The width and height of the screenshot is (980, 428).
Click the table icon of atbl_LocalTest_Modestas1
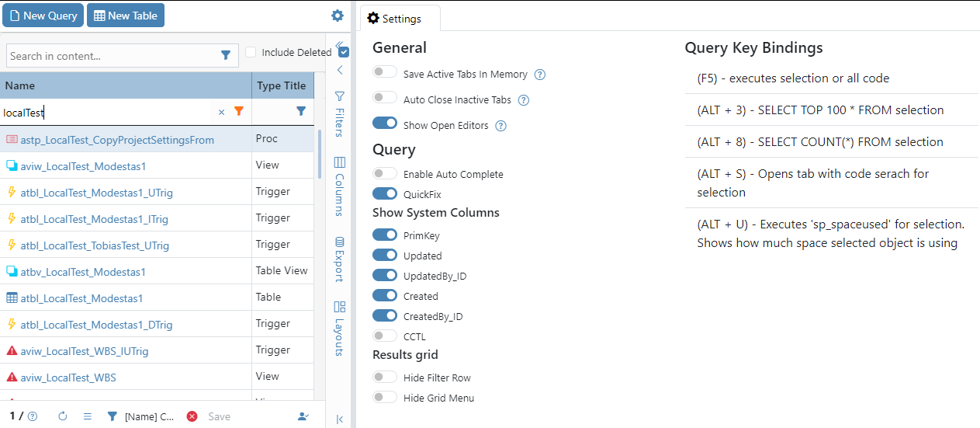[x=12, y=298]
